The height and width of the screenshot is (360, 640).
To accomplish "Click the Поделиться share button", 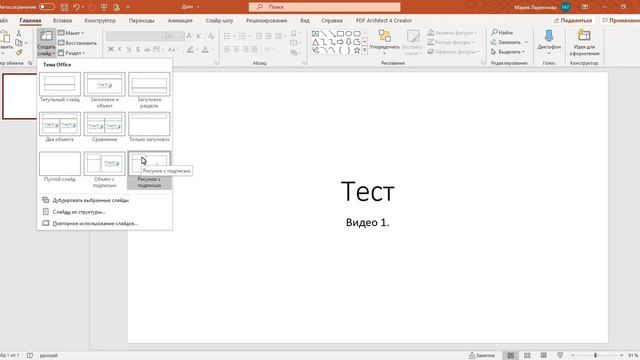I will (573, 20).
